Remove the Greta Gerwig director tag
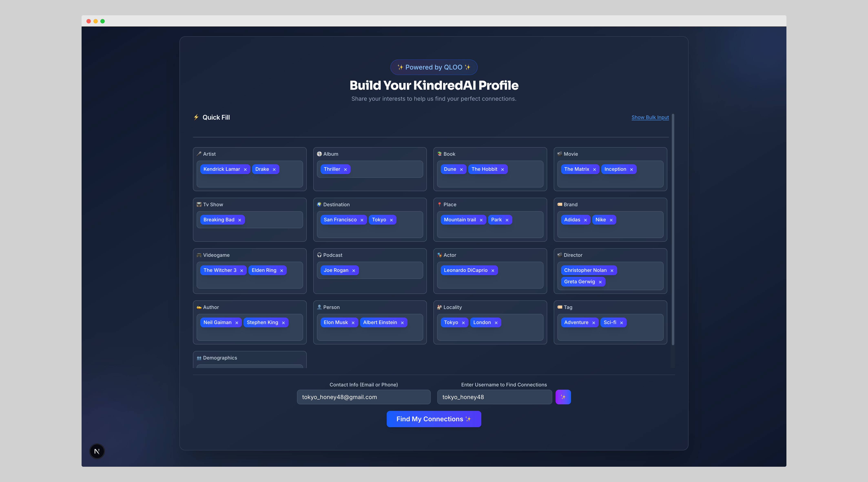 600,282
